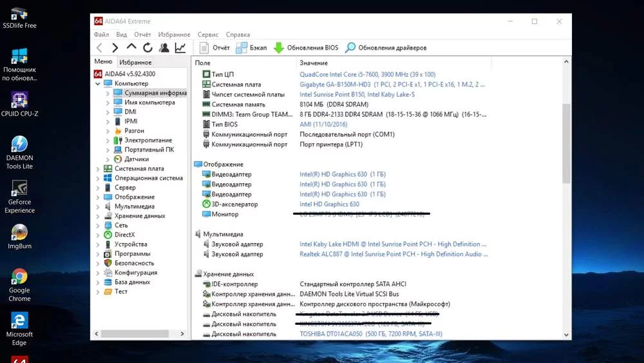This screenshot has width=644, height=363.
Task: Open Microsoft Edge desktop icon
Action: pos(19,329)
